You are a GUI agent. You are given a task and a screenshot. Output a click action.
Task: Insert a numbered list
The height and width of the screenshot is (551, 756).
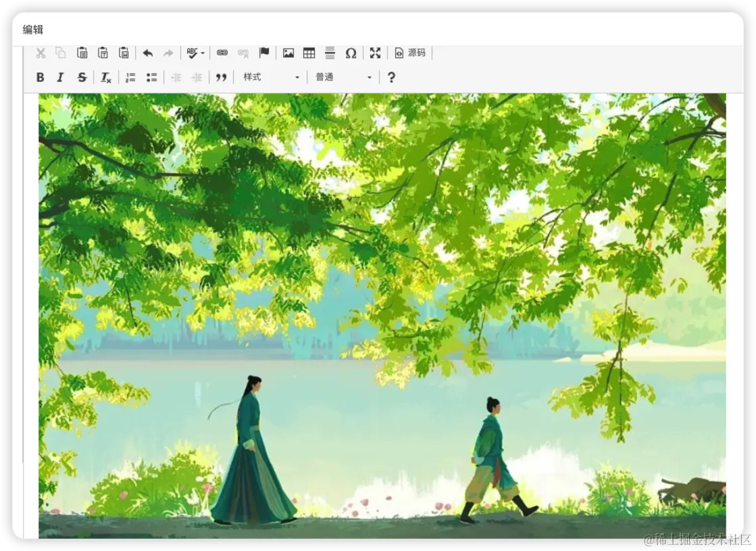(x=130, y=77)
